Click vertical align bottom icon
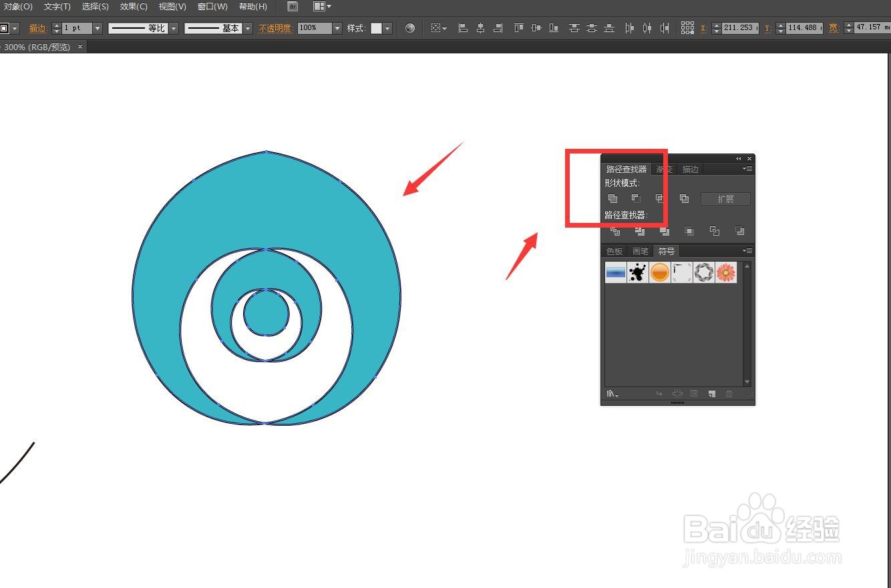This screenshot has width=891, height=588. pyautogui.click(x=554, y=28)
